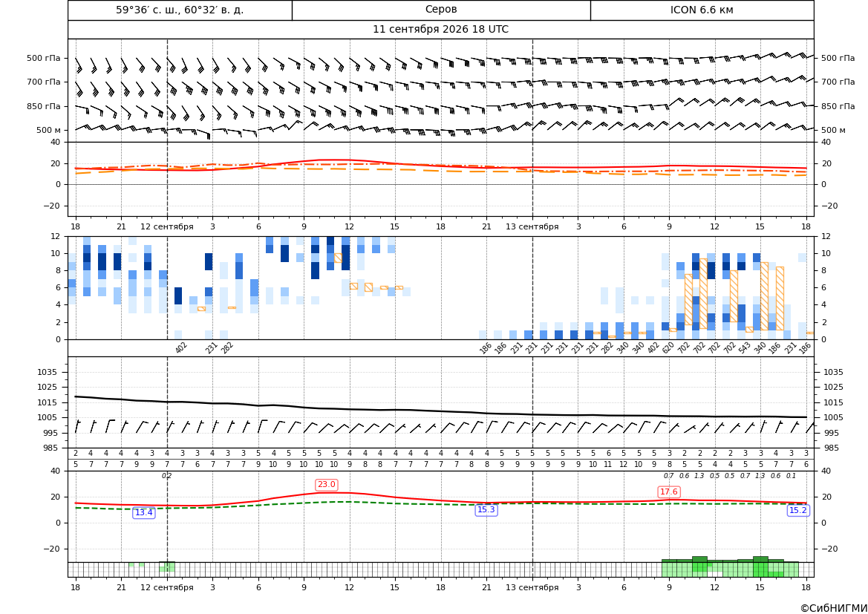Click the 500 м left wind level label
The width and height of the screenshot is (868, 614).
pyautogui.click(x=49, y=130)
